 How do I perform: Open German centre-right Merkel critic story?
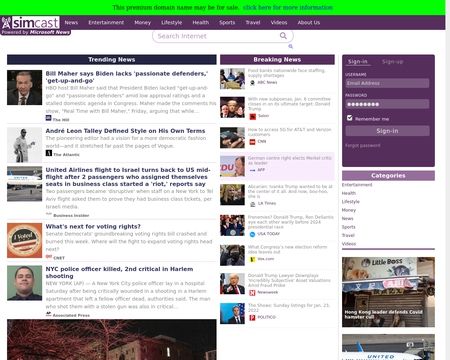pos(290,160)
